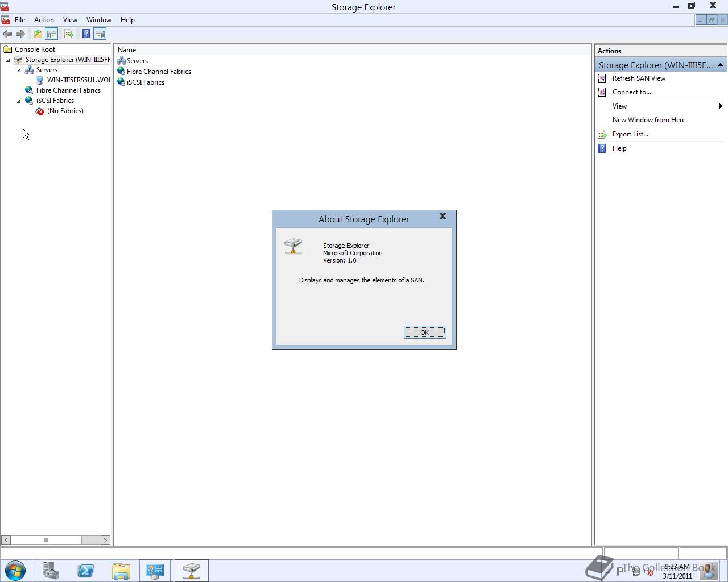The image size is (728, 582).
Task: Click the Storage Explorer taskbar button
Action: [x=191, y=571]
